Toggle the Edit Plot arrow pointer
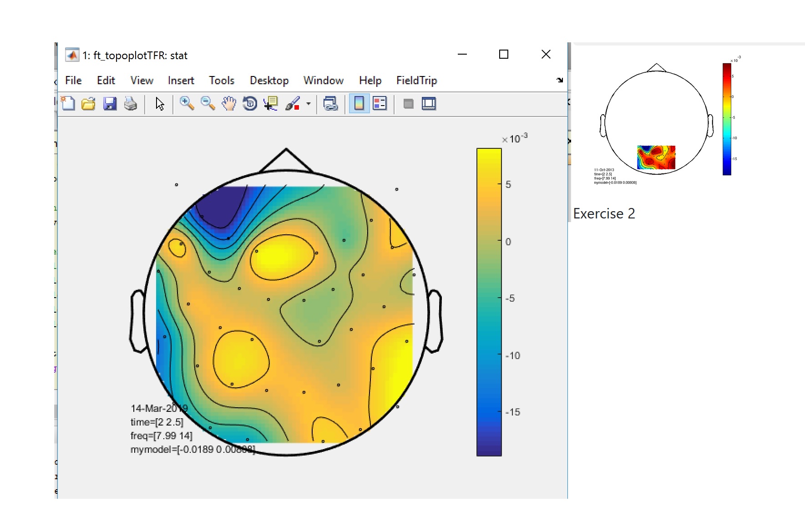This screenshot has height=532, width=805. tap(160, 104)
